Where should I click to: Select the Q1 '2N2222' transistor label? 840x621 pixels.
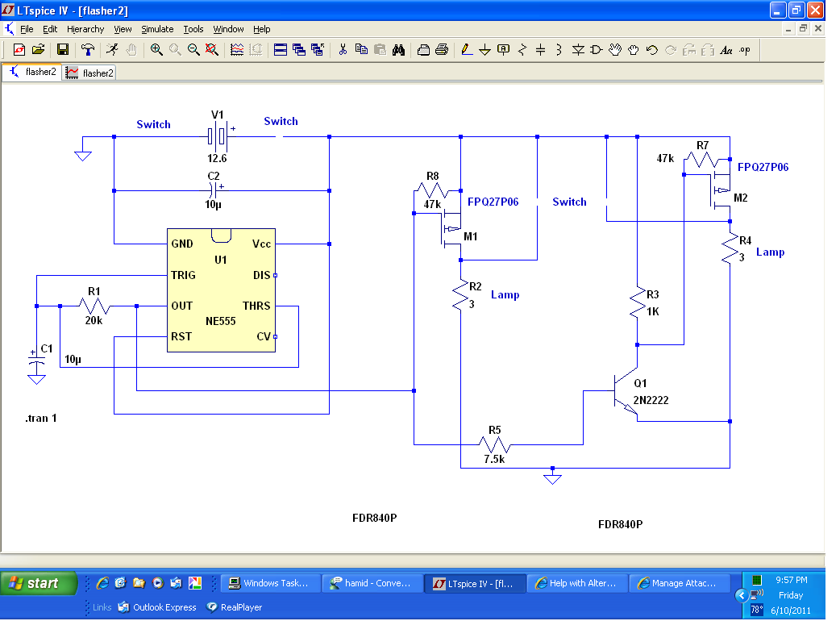coord(651,400)
